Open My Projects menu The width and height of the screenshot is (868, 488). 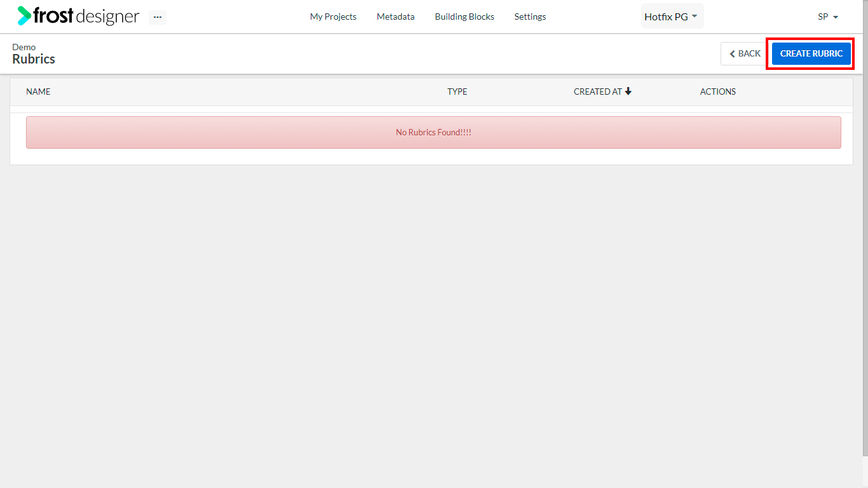333,17
